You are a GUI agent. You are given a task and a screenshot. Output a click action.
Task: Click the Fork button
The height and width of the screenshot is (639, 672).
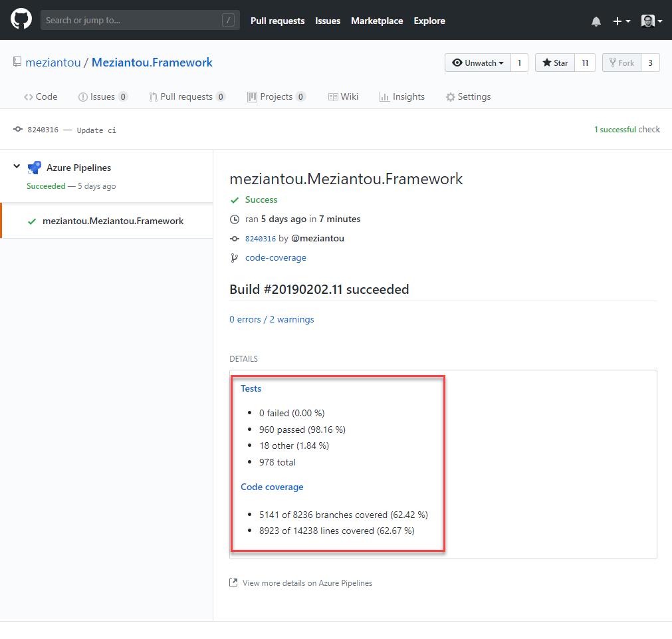(x=620, y=63)
